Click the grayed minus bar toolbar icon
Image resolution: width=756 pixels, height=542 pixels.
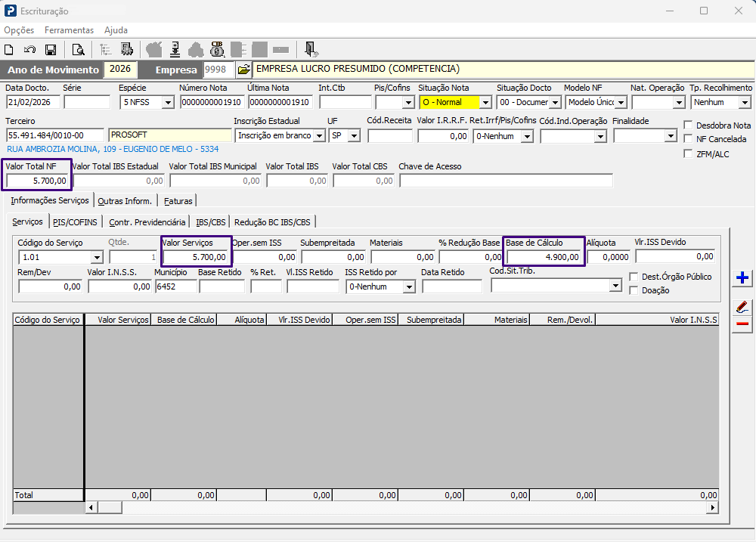click(x=280, y=50)
